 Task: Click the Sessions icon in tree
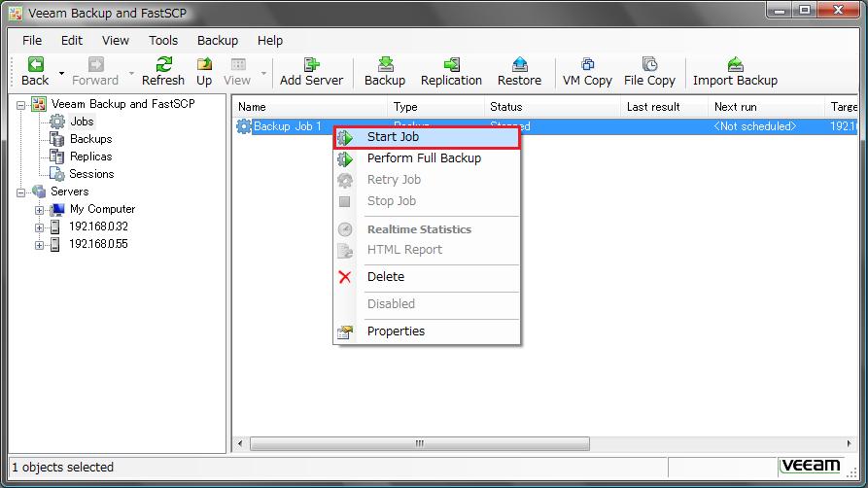pyautogui.click(x=57, y=174)
